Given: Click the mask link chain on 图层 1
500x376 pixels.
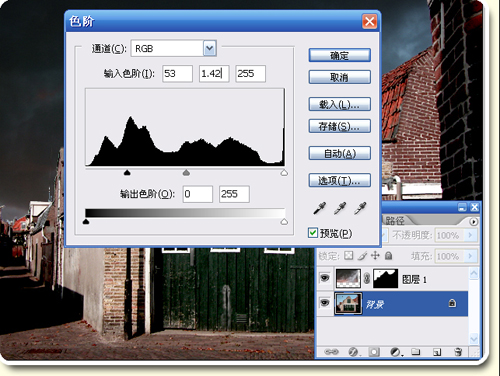Looking at the screenshot, I should 367,278.
